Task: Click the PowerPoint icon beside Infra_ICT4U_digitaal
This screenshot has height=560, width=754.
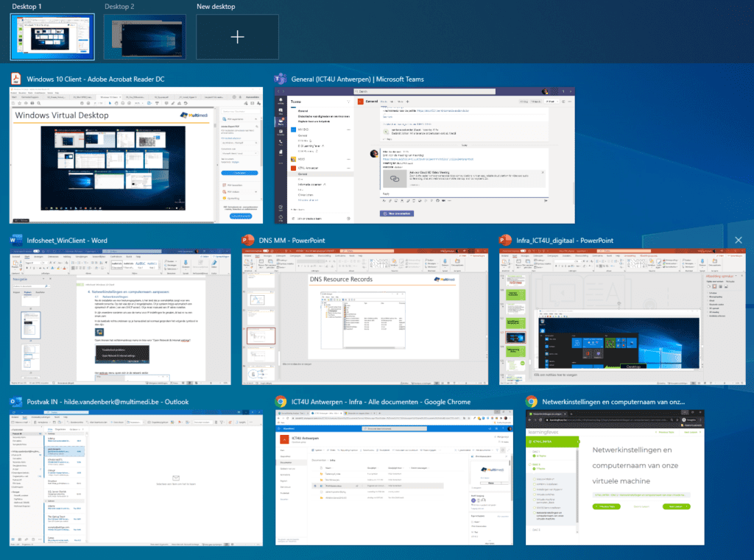Action: tap(505, 240)
